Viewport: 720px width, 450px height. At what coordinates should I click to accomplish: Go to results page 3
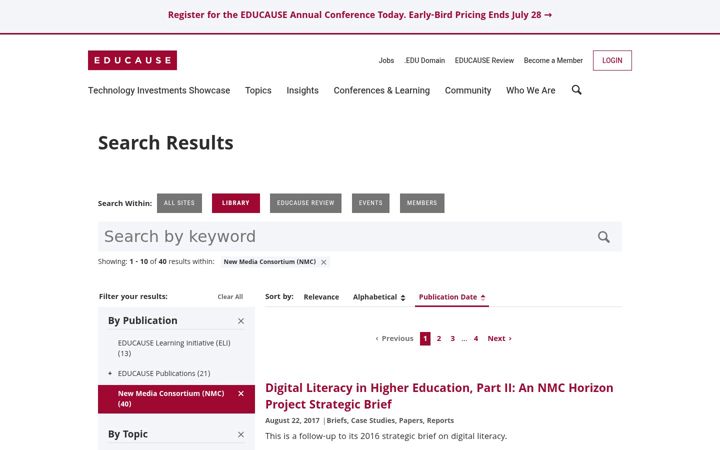452,338
